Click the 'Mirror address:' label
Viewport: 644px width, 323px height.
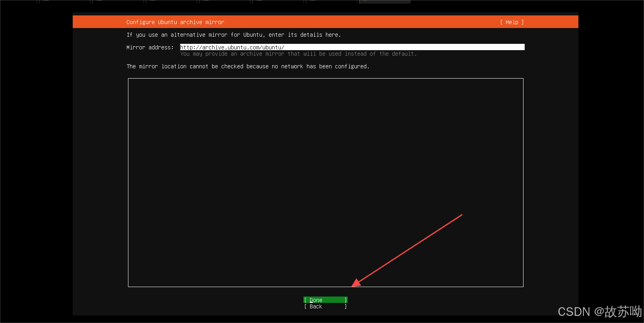tap(150, 47)
